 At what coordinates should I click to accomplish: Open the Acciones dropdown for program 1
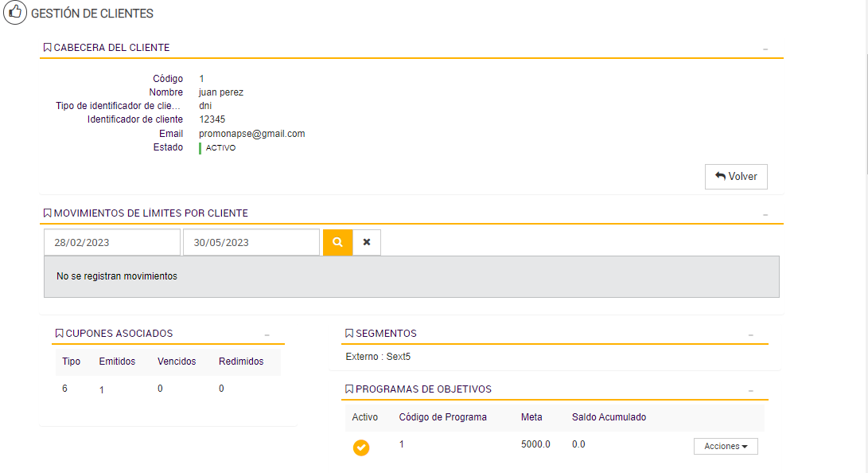[726, 447]
